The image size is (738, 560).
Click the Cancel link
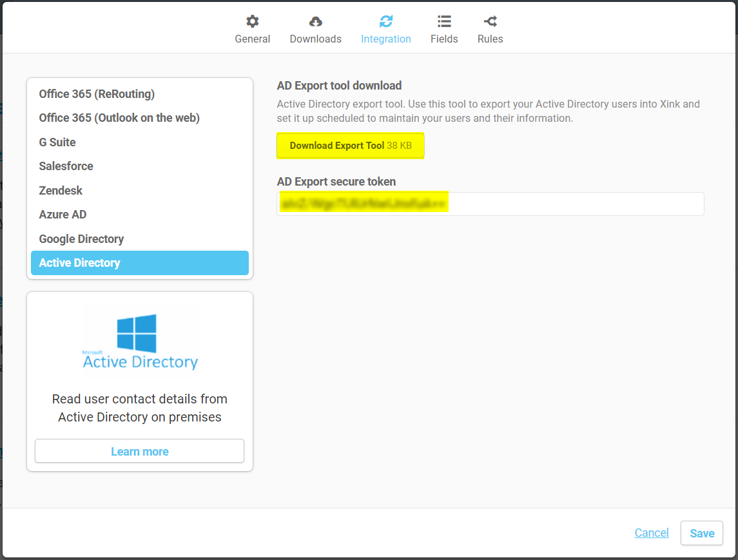652,533
